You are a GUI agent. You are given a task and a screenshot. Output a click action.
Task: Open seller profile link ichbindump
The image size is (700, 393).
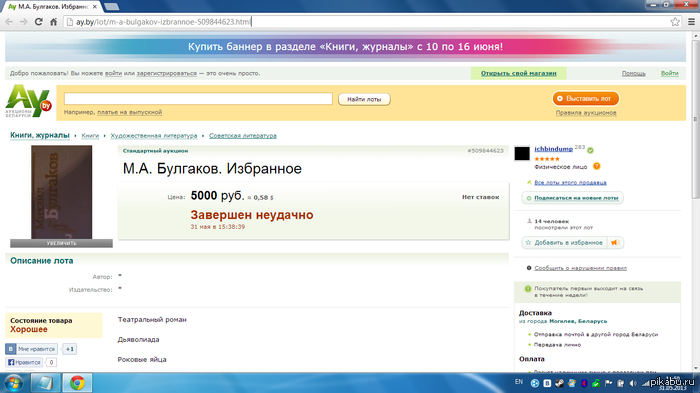[554, 149]
